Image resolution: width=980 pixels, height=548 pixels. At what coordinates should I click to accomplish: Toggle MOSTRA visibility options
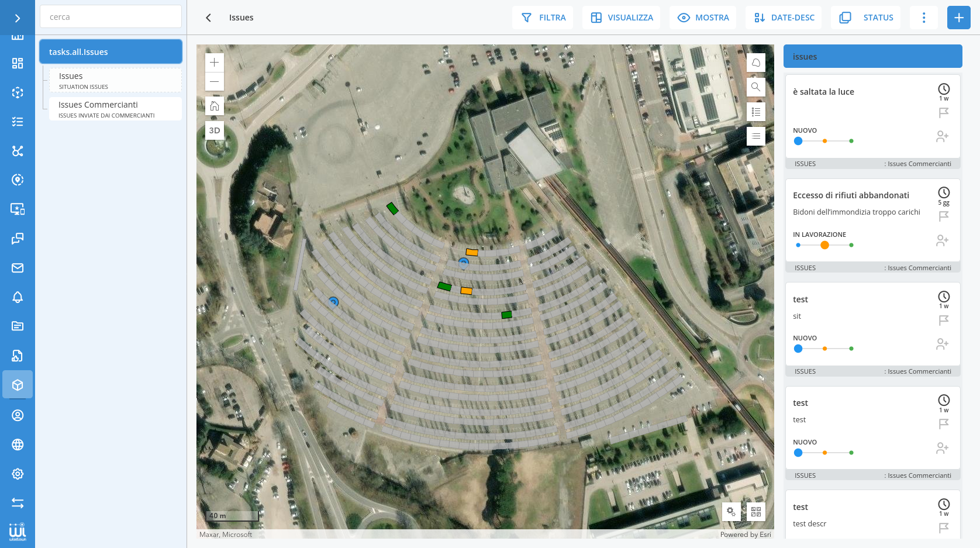click(703, 18)
